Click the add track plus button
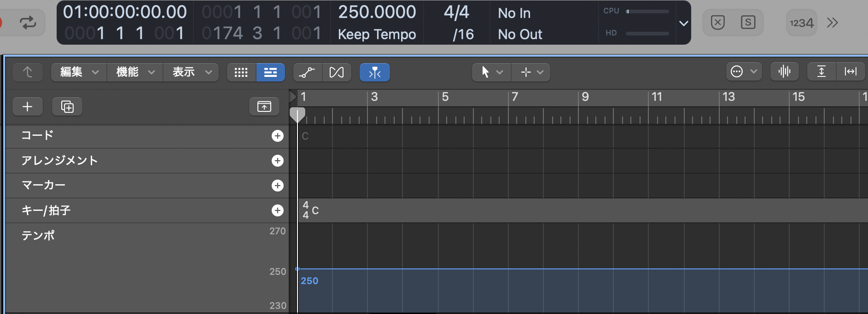868x314 pixels. (28, 107)
